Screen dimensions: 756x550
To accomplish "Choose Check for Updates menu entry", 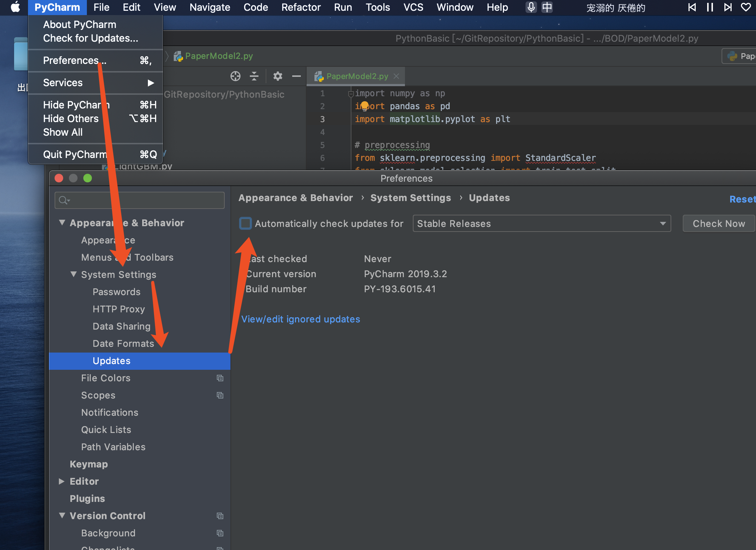I will [x=90, y=38].
